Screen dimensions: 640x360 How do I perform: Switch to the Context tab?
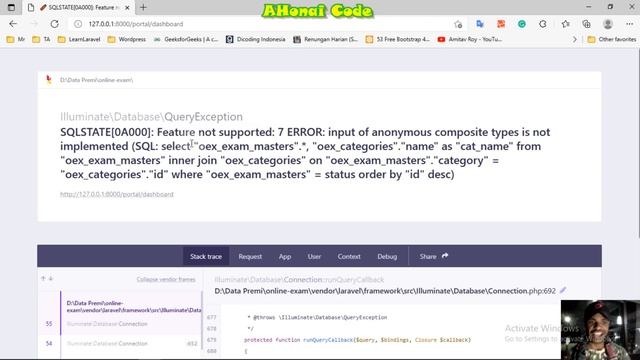[349, 256]
